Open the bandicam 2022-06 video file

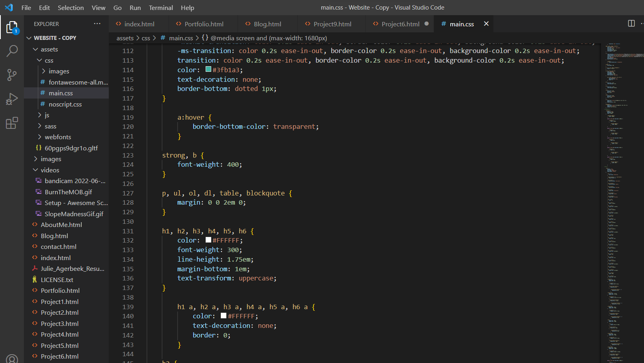(x=66, y=181)
